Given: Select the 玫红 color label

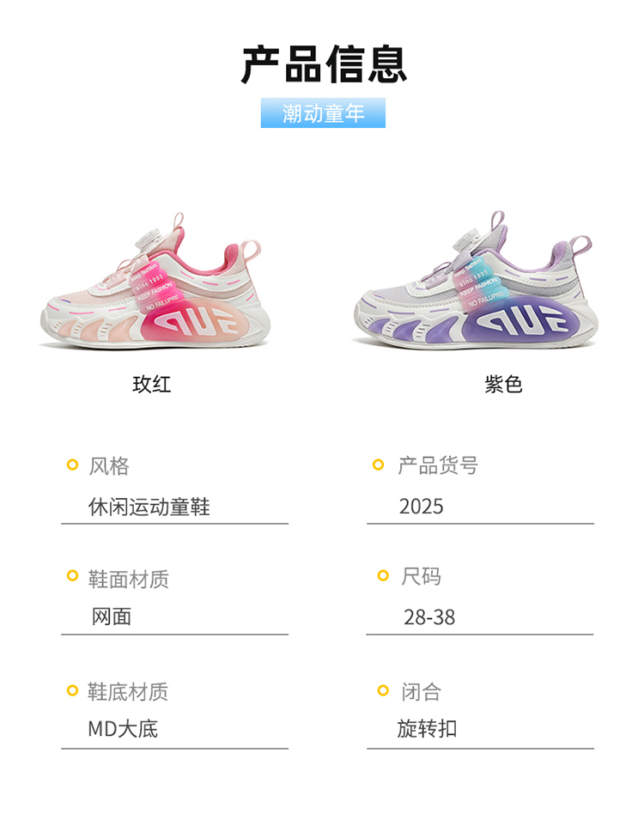Looking at the screenshot, I should (x=152, y=385).
